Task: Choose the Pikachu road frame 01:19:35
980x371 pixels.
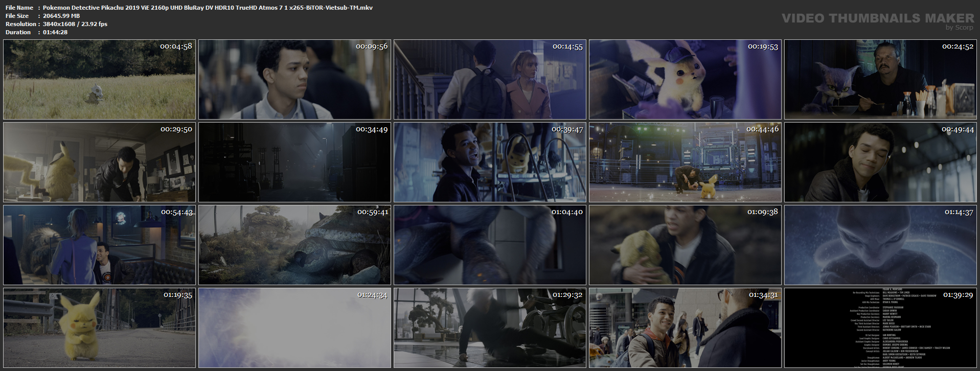Action: tap(99, 328)
